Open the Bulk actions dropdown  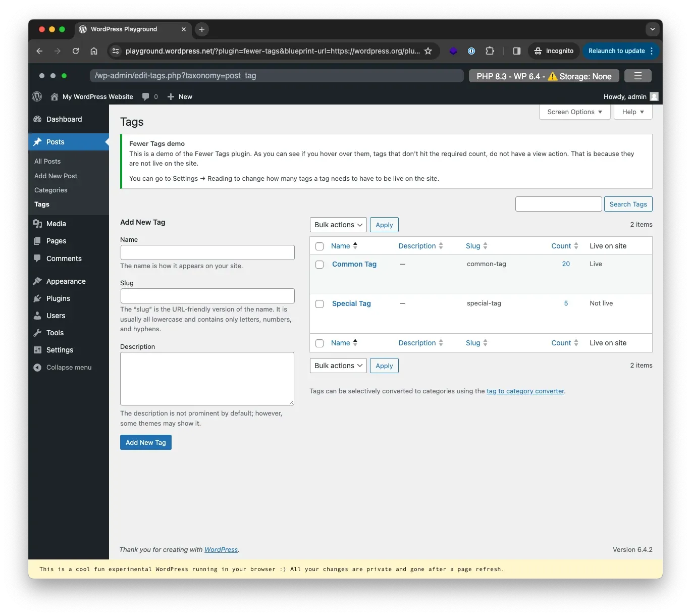tap(338, 225)
